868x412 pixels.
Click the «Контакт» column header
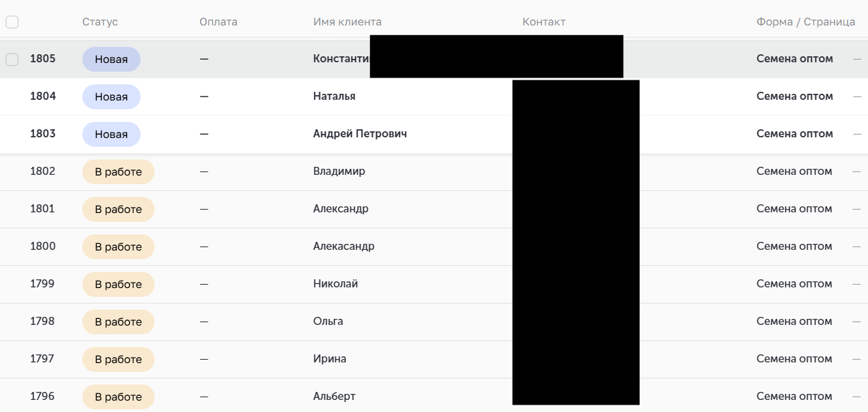coord(543,22)
